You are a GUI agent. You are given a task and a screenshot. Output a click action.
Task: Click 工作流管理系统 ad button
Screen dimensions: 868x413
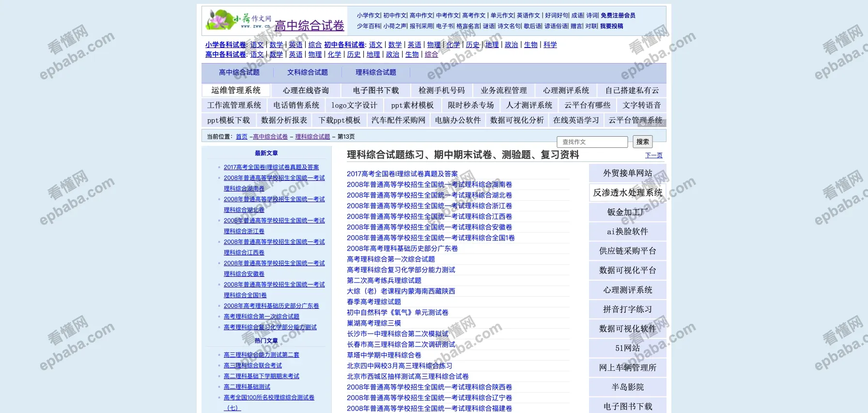[x=234, y=105]
